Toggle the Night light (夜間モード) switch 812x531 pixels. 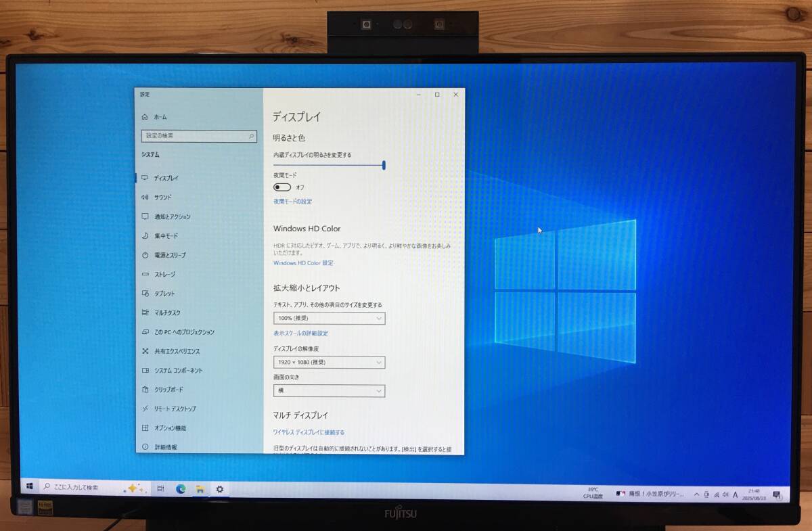282,187
